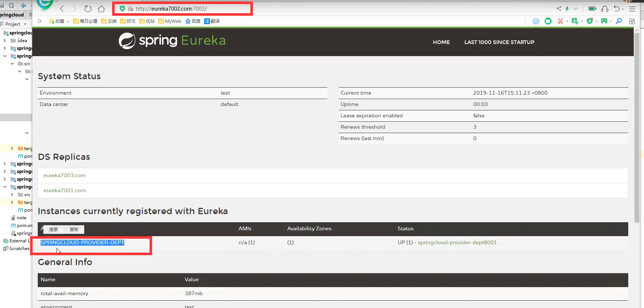Screen dimensions: 644x308
Task: Click the green battery icon
Action: coord(592,8)
